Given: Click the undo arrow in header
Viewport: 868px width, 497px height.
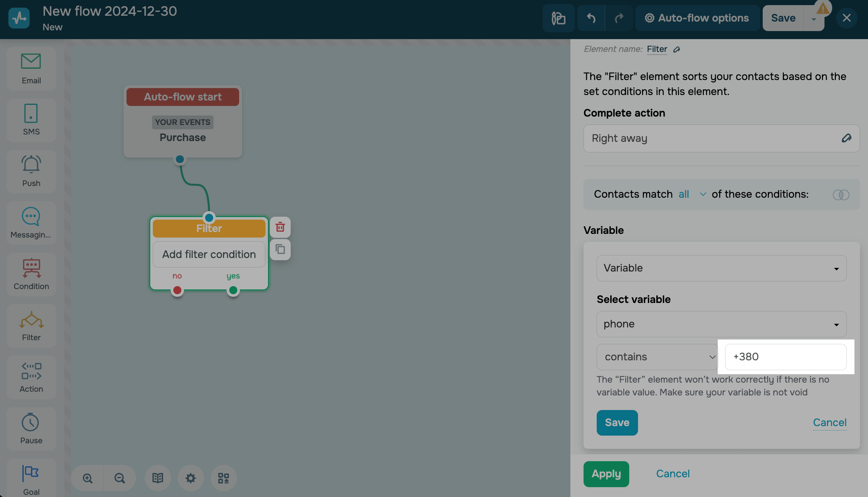Looking at the screenshot, I should point(591,18).
